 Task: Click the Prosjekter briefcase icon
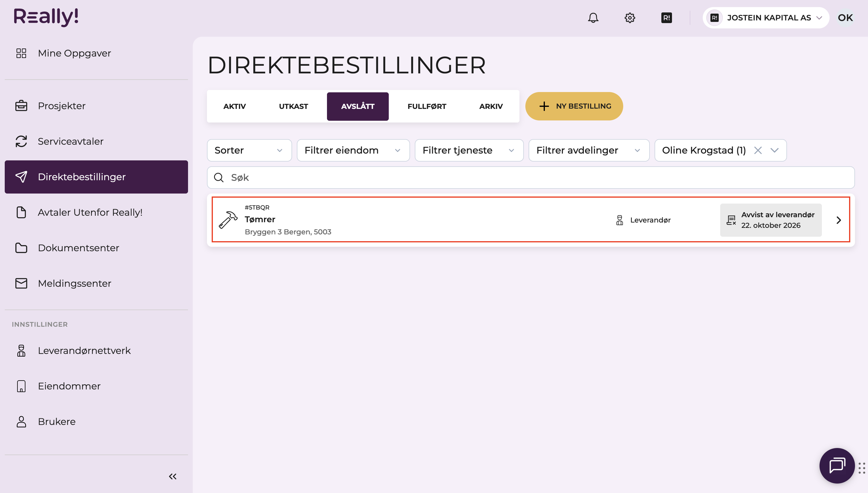21,106
